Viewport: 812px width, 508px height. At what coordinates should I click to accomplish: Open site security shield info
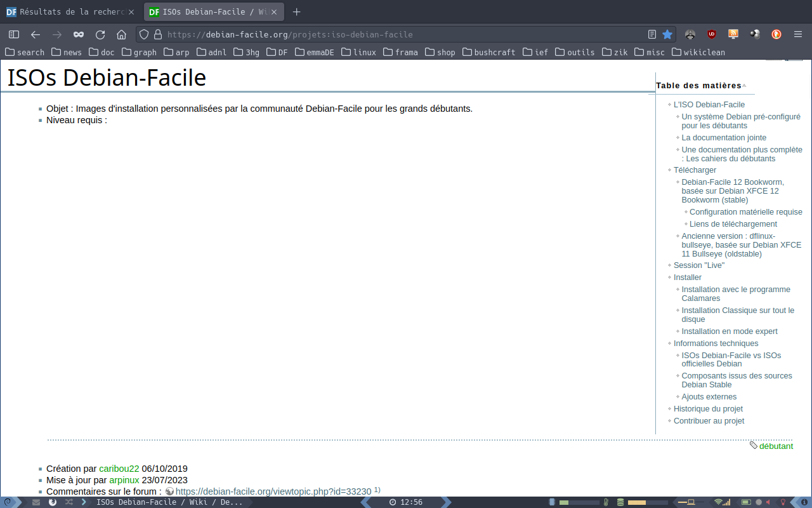[144, 34]
